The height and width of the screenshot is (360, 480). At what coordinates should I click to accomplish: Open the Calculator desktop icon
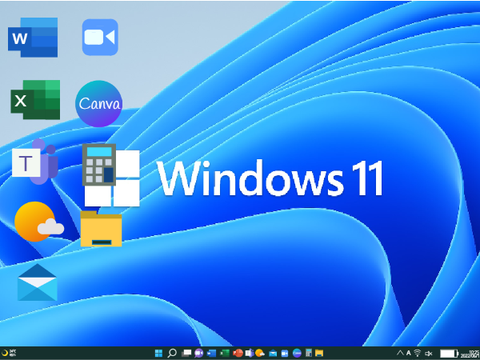coord(99,165)
